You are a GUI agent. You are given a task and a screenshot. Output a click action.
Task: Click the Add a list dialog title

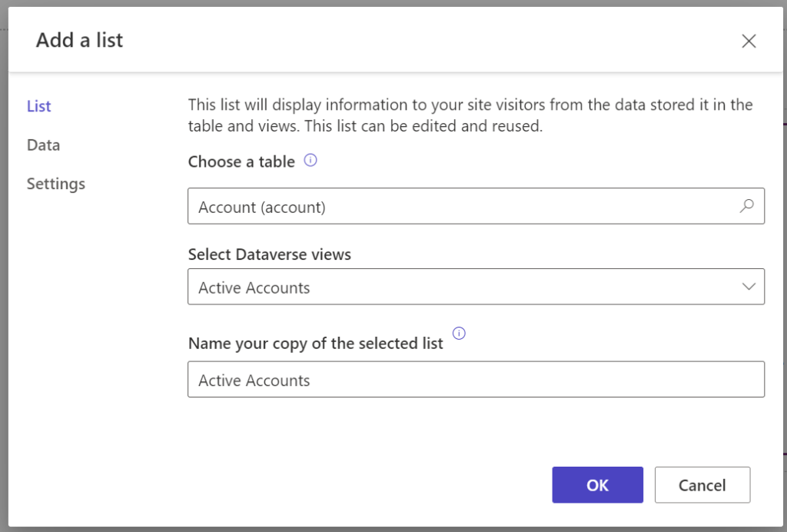(x=79, y=40)
